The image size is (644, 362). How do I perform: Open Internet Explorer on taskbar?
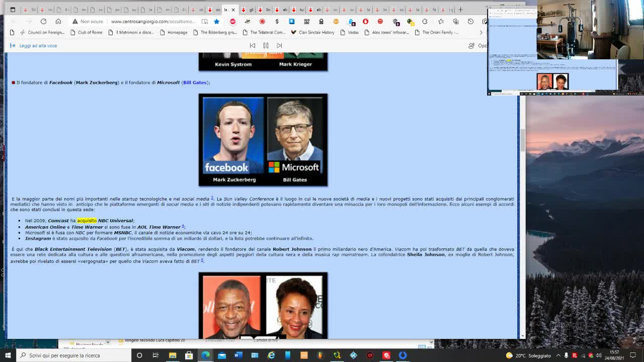271,355
